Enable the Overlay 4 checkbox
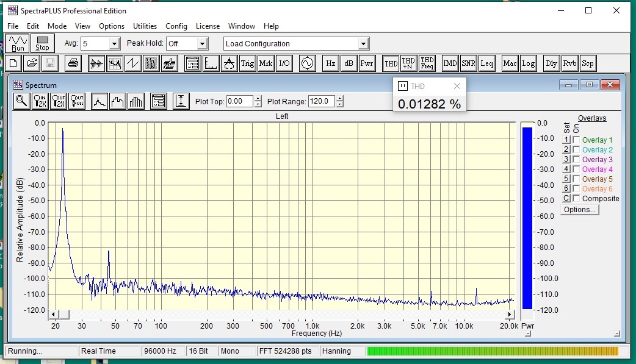Image resolution: width=636 pixels, height=364 pixels. pos(576,169)
